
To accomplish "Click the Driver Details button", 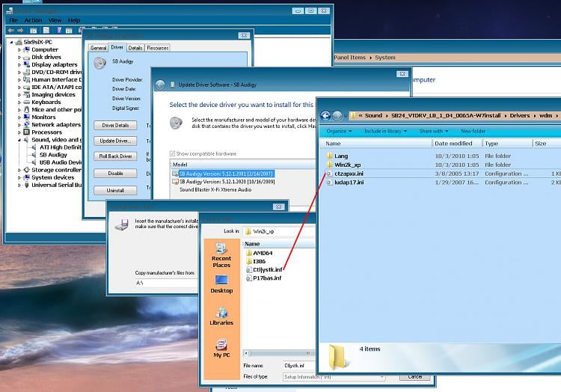I will coord(115,125).
